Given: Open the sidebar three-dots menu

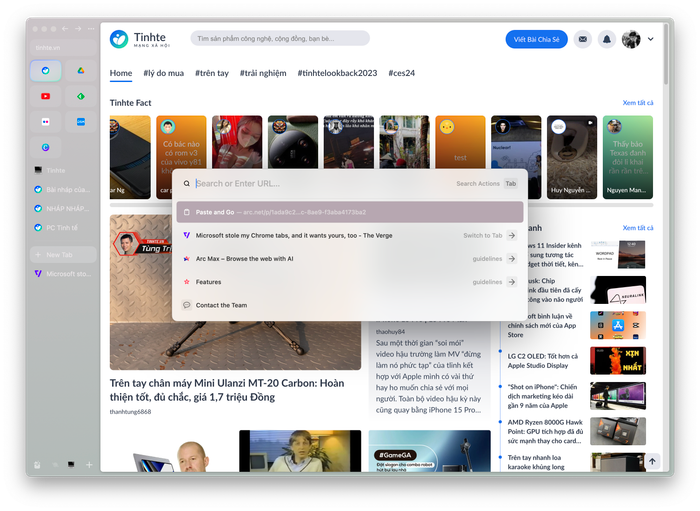Looking at the screenshot, I should 91,29.
